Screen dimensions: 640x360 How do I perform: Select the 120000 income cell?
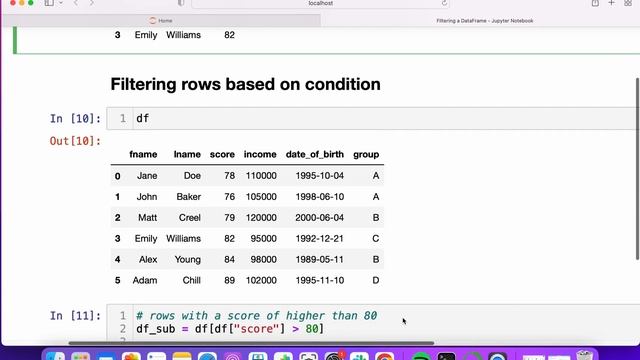point(261,218)
